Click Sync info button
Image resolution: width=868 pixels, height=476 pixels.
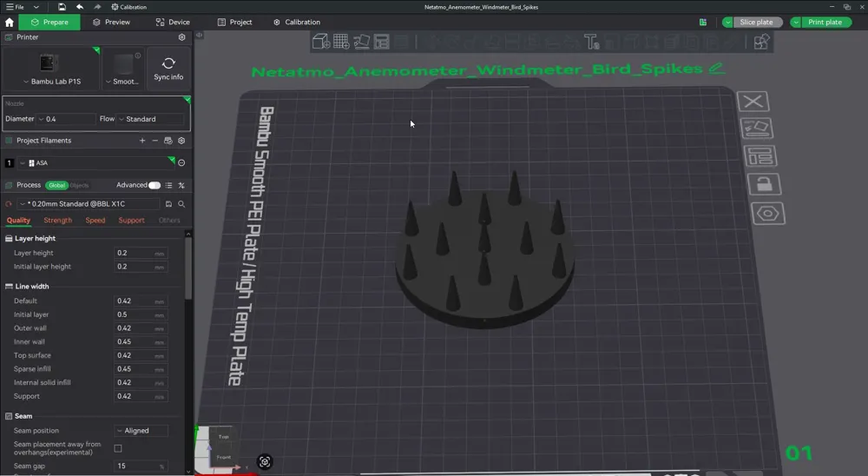tap(168, 69)
